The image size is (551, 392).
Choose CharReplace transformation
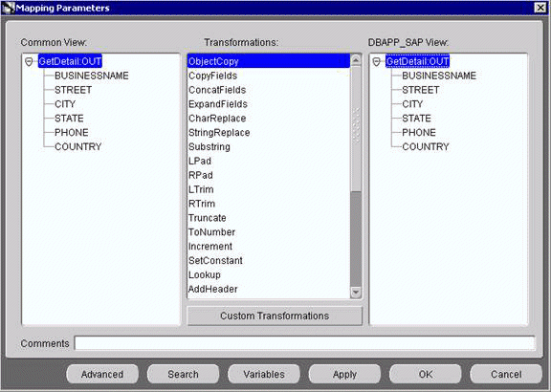pos(269,119)
